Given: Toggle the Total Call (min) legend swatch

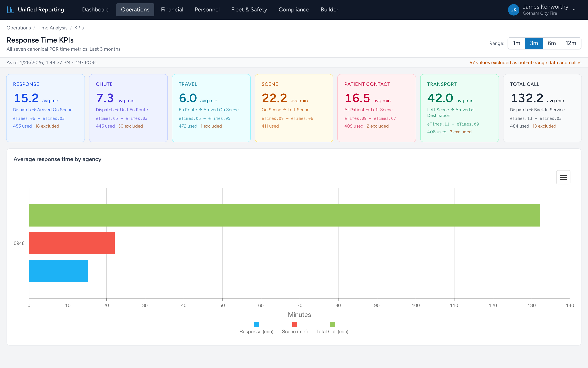Looking at the screenshot, I should click(332, 325).
